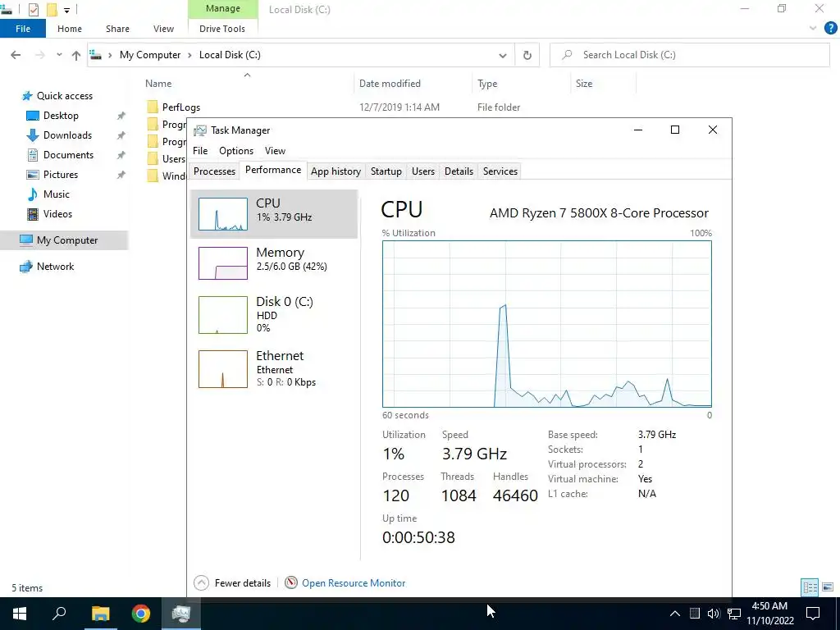Switch Explorer to details view icon
This screenshot has width=840, height=630.
click(x=810, y=587)
